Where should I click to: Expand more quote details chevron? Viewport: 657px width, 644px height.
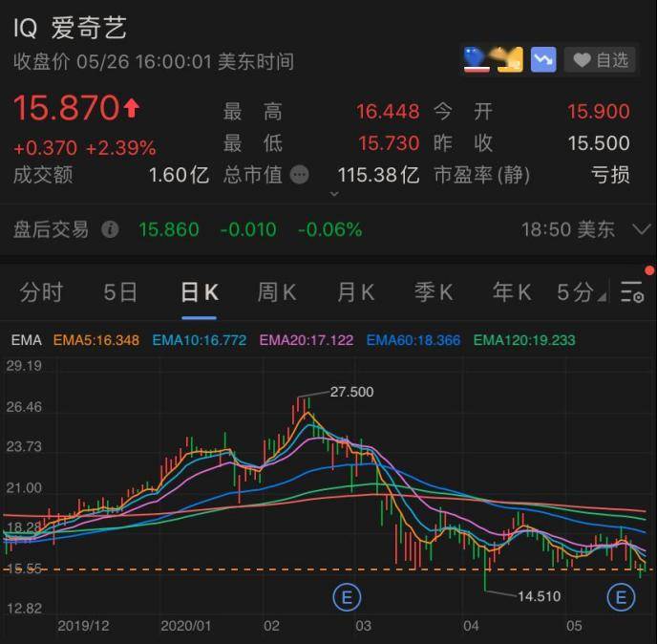(333, 194)
